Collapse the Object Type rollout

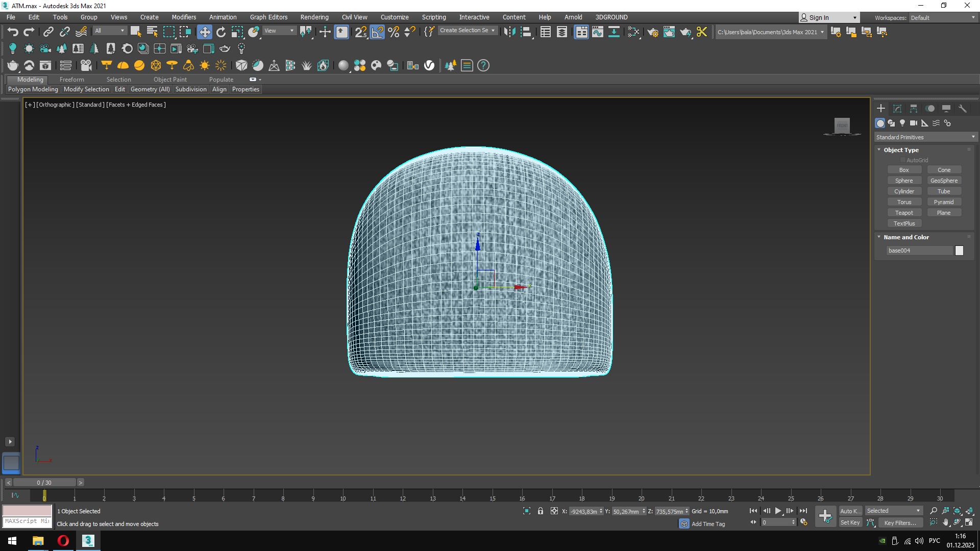pyautogui.click(x=901, y=150)
